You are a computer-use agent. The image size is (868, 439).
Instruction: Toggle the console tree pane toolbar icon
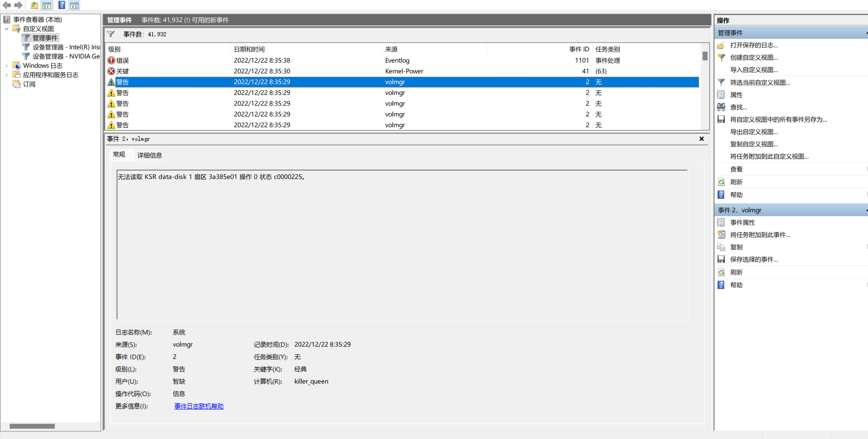(46, 5)
